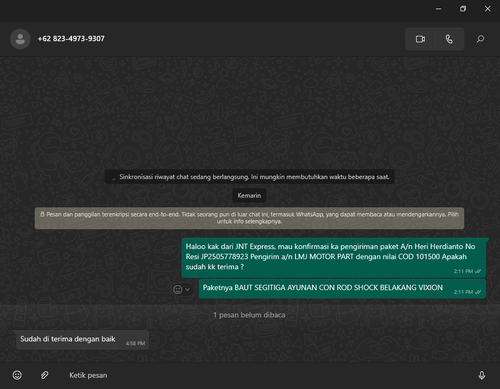React with emoji to the Paketnya message

click(x=178, y=289)
